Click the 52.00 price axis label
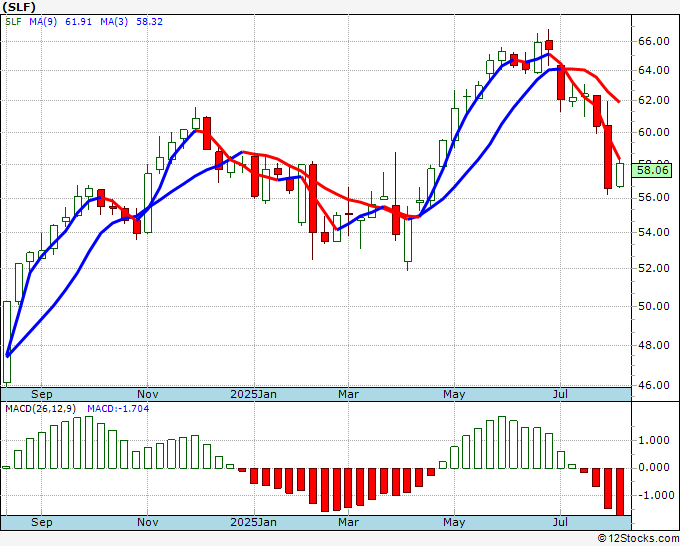This screenshot has width=680, height=546. point(654,268)
